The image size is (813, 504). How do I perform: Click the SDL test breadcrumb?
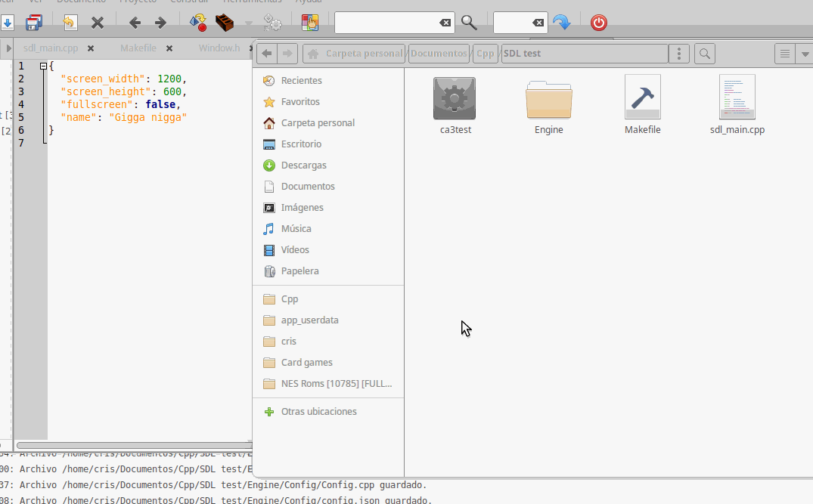tap(585, 54)
